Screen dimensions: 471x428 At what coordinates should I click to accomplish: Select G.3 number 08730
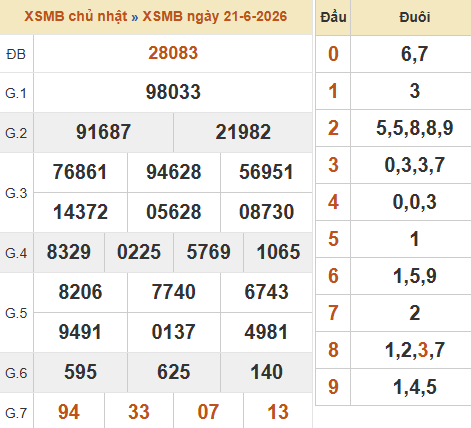click(x=266, y=212)
